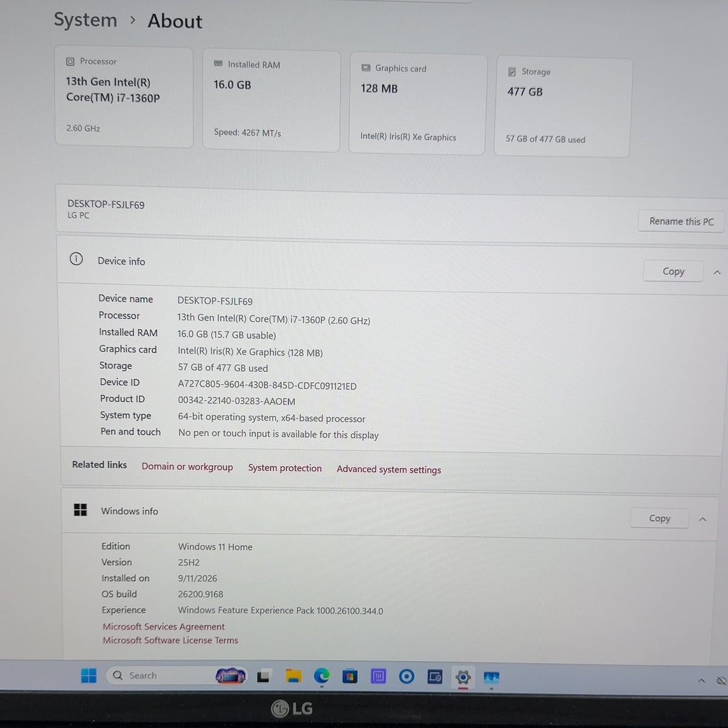The height and width of the screenshot is (728, 728).
Task: Copy the Device info specifications
Action: (673, 271)
